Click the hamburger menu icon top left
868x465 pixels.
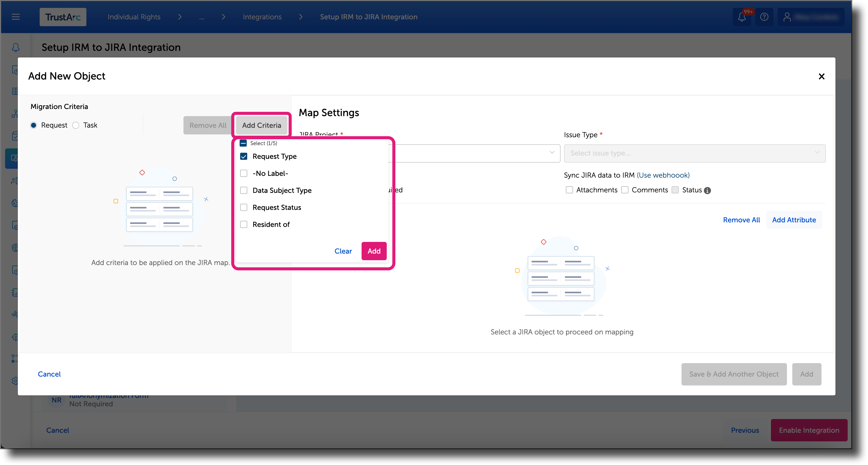(x=15, y=17)
